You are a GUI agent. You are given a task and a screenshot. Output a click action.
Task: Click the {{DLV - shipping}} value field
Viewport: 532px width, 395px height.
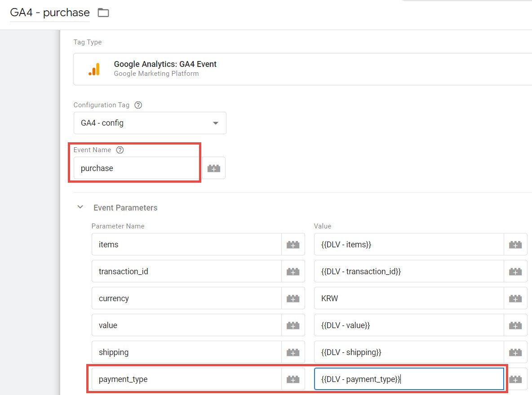click(409, 352)
